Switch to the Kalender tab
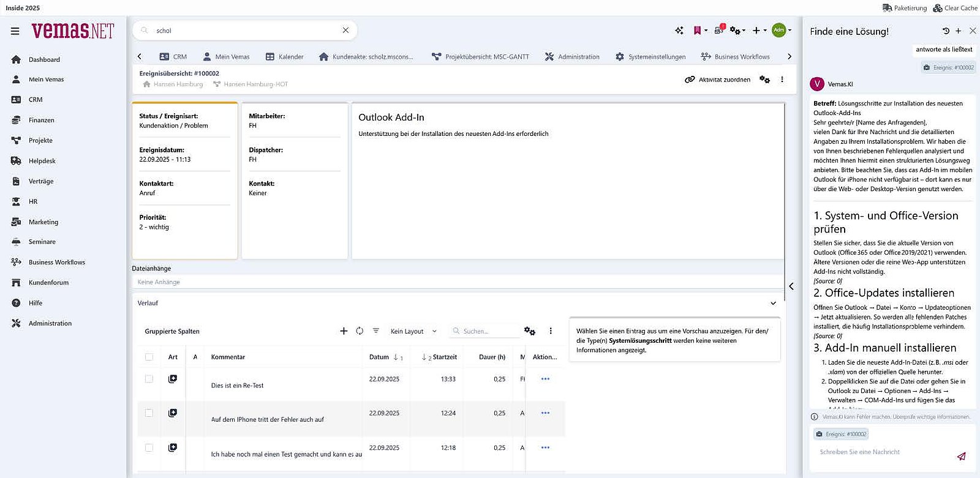This screenshot has height=478, width=980. pos(285,57)
